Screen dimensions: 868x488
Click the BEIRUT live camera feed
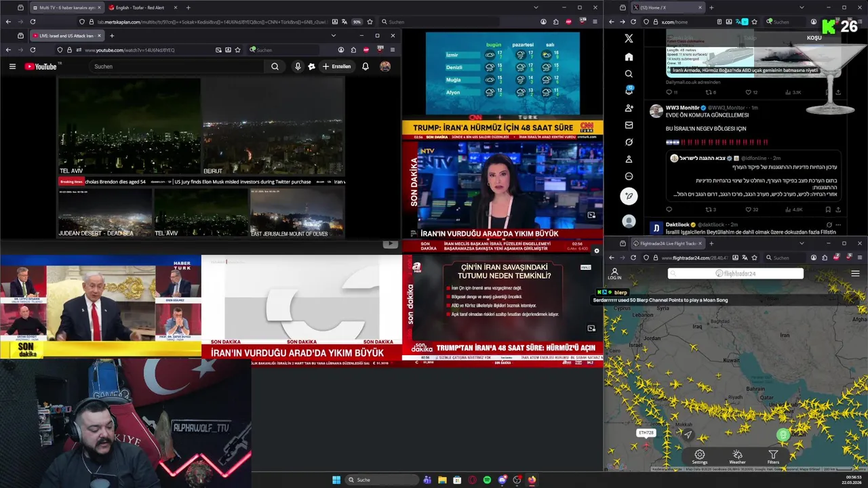click(273, 127)
